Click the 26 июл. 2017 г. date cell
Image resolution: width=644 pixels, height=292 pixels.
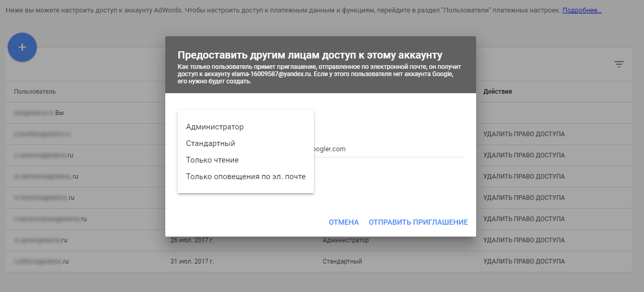point(192,240)
